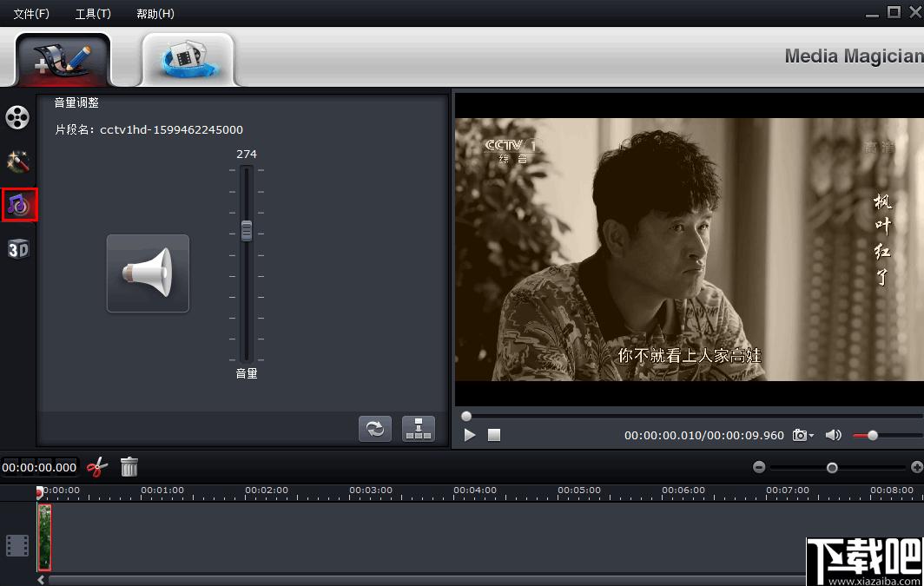924x586 pixels.
Task: Click the 00:04:00 ruler mark
Action: point(475,490)
